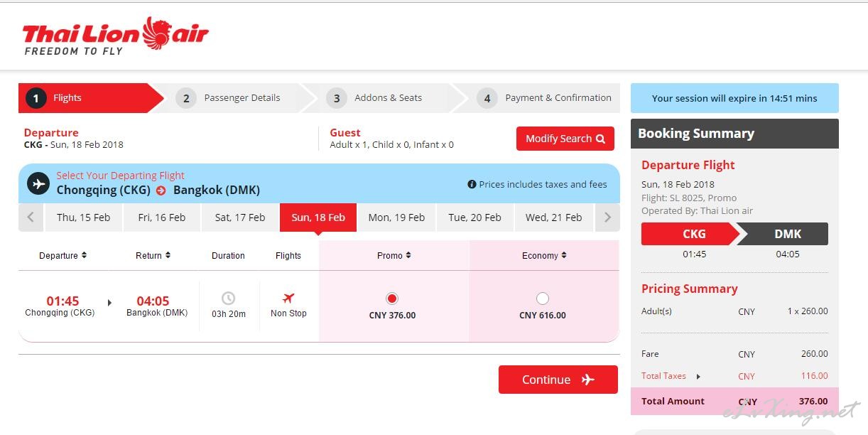This screenshot has height=435, width=868.
Task: Switch to Fri, 16 Feb date tab
Action: click(162, 217)
